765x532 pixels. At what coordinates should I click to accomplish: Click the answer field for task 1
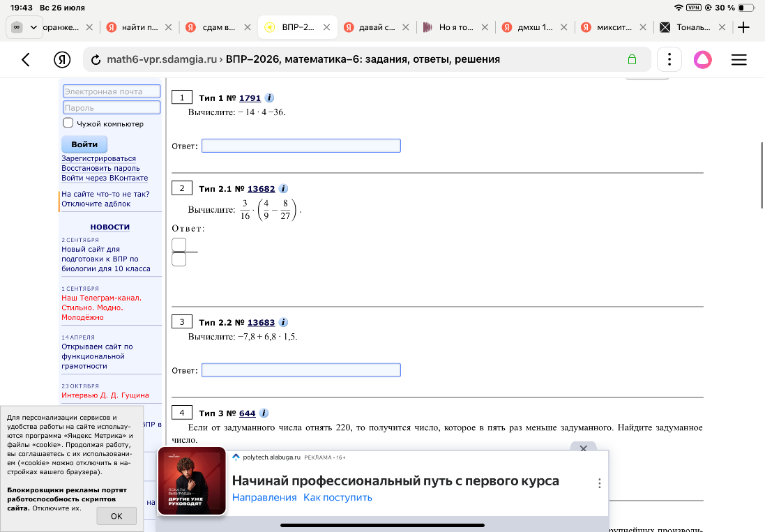tap(301, 146)
